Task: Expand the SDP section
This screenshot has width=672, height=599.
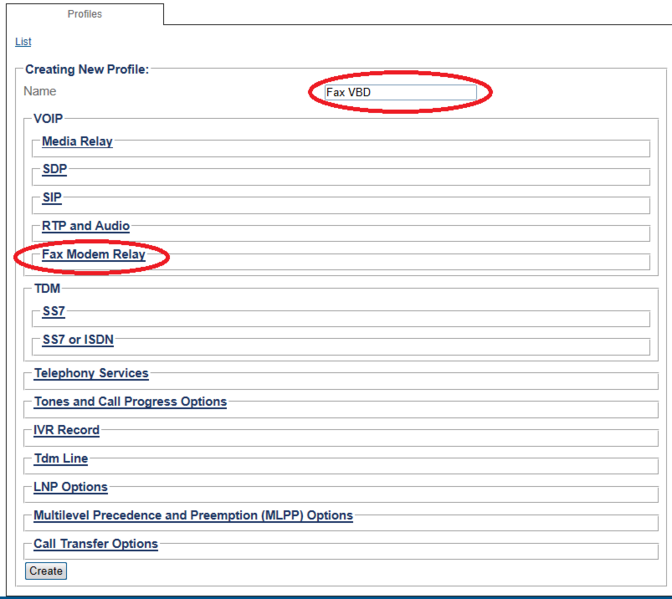Action: pos(54,170)
